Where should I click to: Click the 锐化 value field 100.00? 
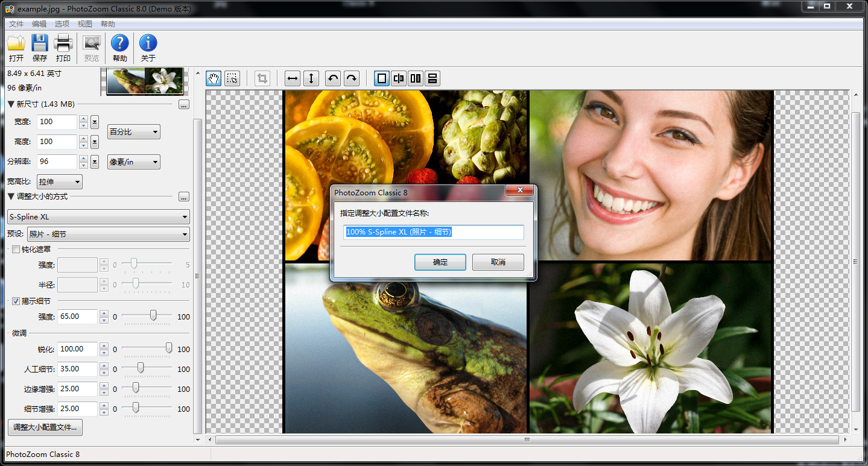tap(77, 349)
